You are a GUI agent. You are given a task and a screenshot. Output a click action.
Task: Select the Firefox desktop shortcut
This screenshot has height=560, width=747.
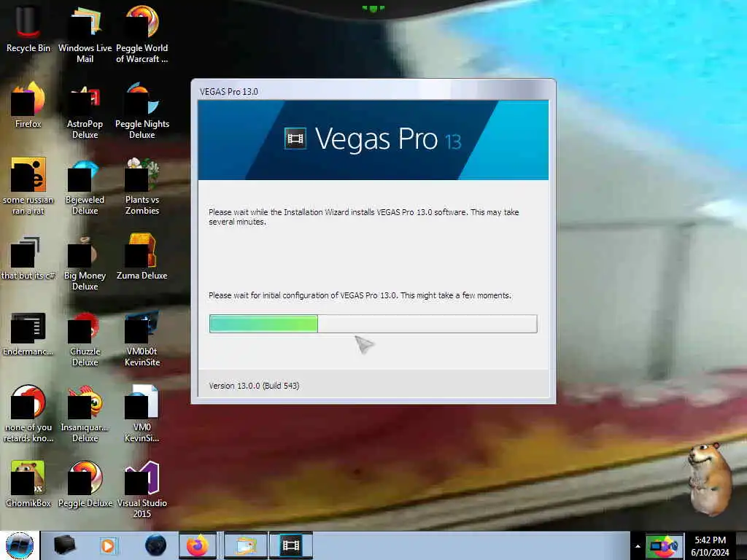click(28, 106)
